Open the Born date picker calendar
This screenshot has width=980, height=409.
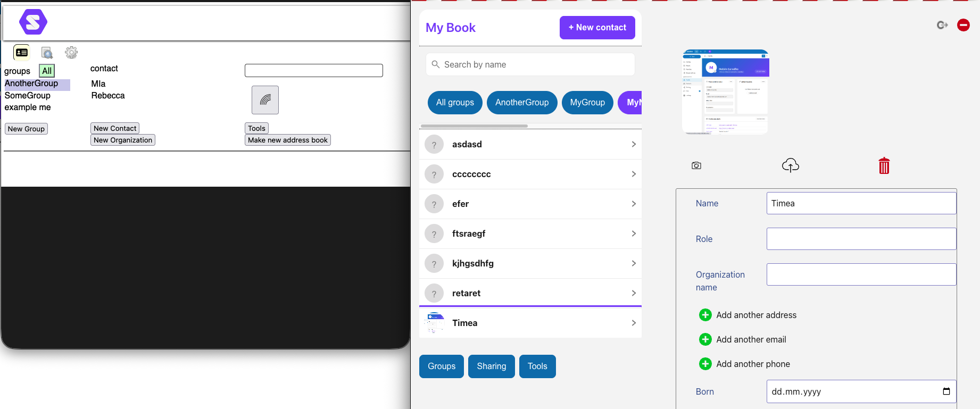946,391
